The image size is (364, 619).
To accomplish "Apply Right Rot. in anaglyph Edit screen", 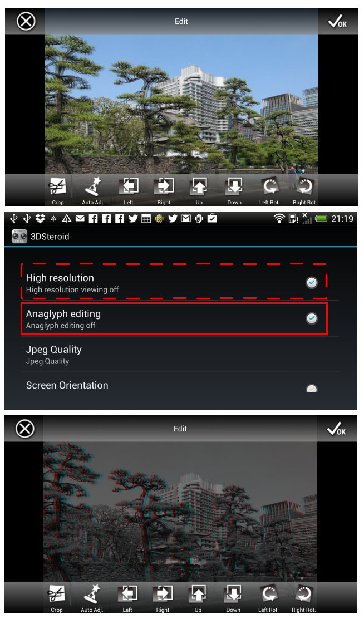I will tap(303, 598).
